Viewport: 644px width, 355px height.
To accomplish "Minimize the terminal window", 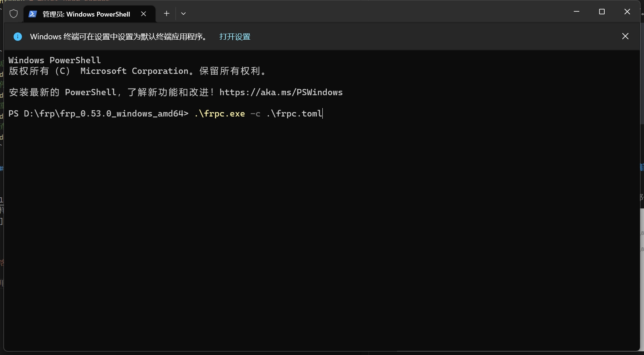I will coord(576,12).
